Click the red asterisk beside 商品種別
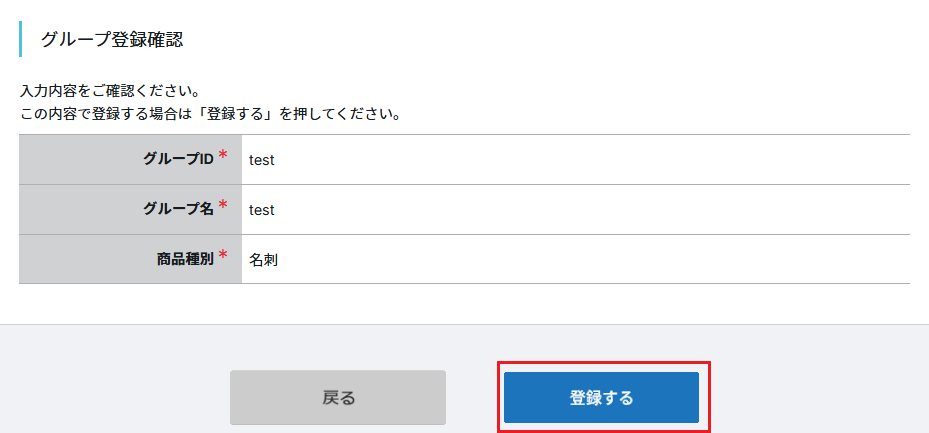 [223, 256]
